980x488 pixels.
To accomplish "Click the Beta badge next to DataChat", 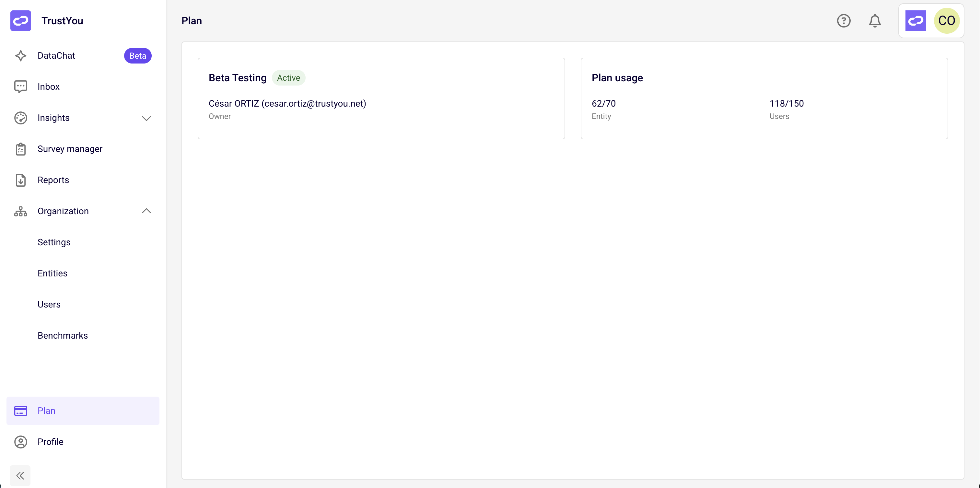I will [138, 56].
